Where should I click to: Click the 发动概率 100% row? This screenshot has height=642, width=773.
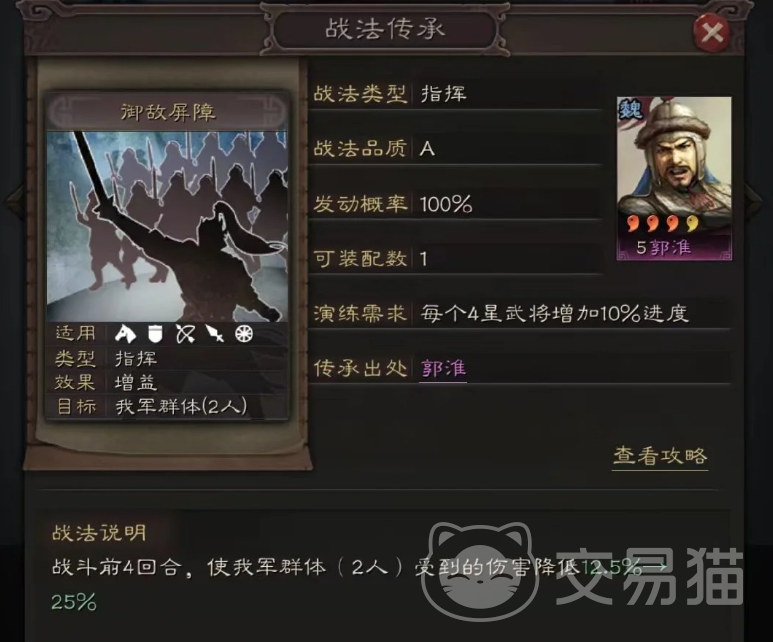click(x=457, y=204)
